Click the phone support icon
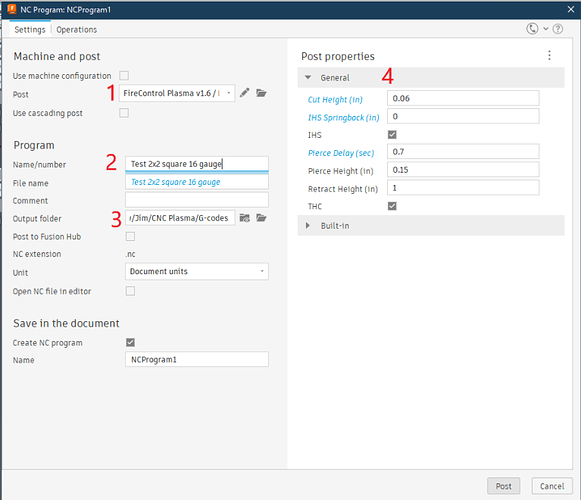The image size is (581, 500). [x=532, y=29]
